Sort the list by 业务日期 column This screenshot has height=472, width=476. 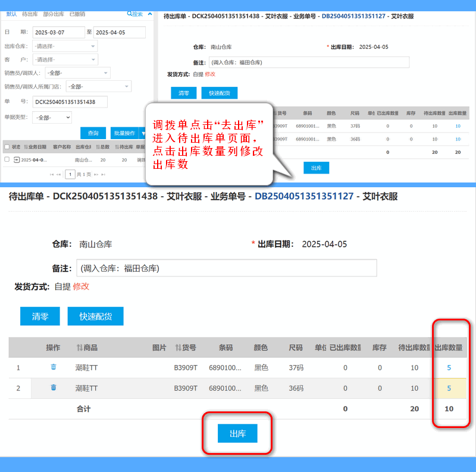click(x=35, y=147)
